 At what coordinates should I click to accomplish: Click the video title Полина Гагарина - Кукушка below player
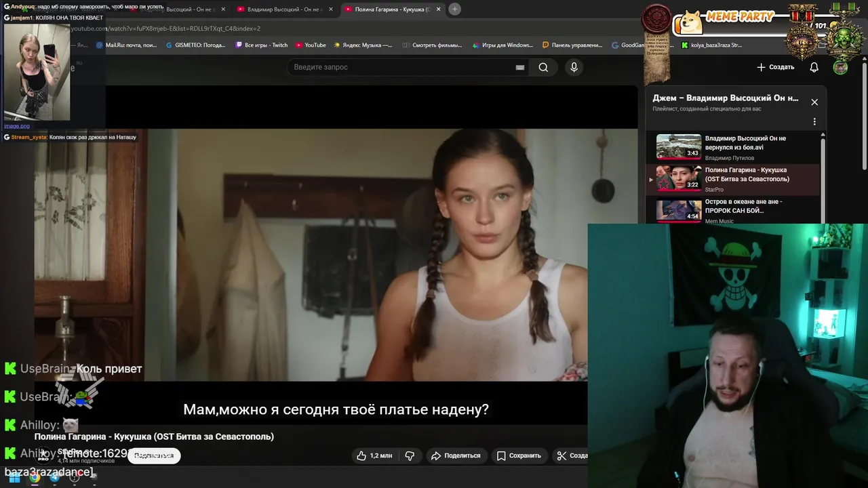(154, 436)
